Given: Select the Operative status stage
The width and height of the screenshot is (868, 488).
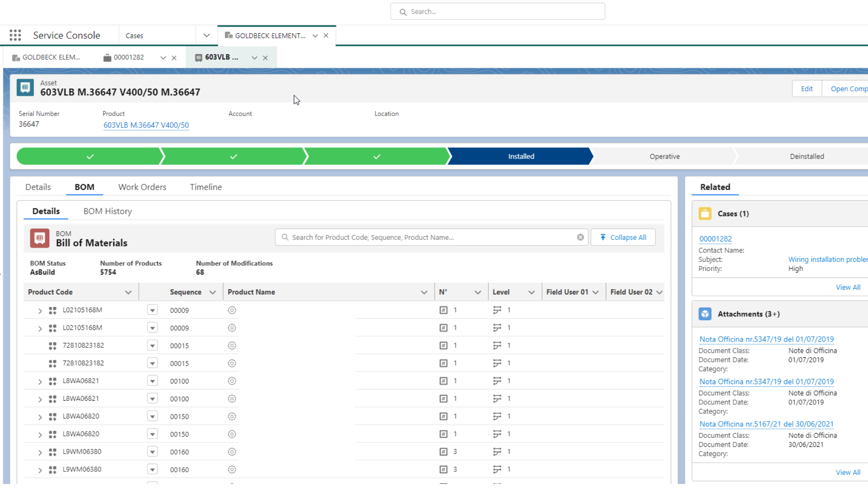Looking at the screenshot, I should (x=665, y=156).
